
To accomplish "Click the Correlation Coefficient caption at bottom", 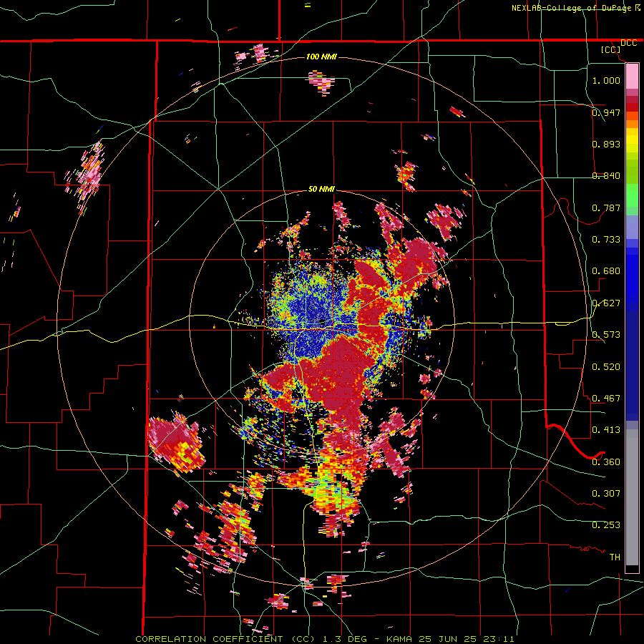I will coord(324,639).
